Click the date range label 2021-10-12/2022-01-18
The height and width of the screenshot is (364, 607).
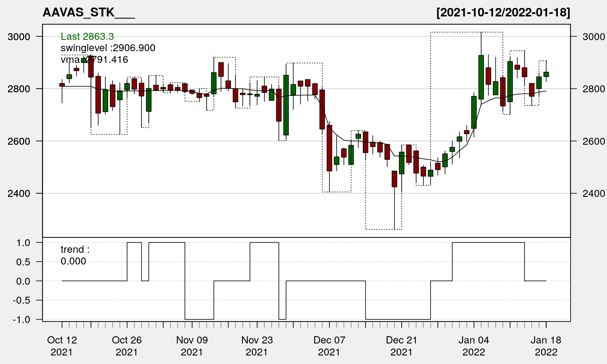coord(503,13)
